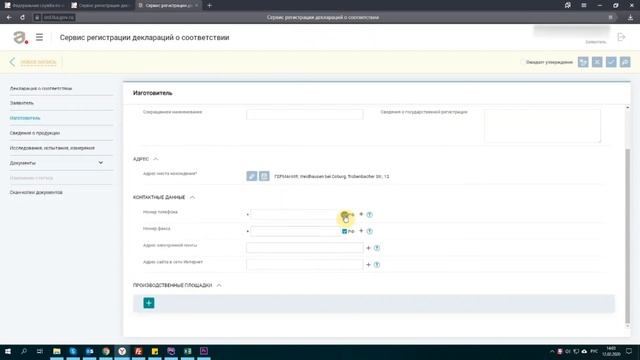Open 'Скан-копии документов' in the sidebar
Screen dimensions: 640x360
pyautogui.click(x=36, y=192)
